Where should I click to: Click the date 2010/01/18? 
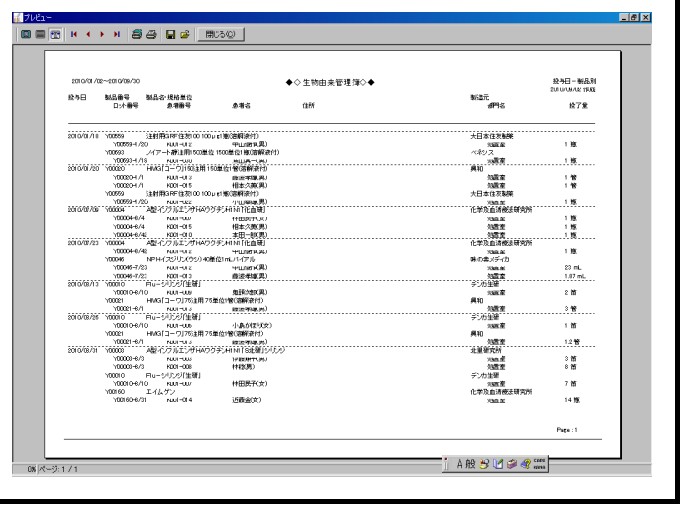point(83,136)
